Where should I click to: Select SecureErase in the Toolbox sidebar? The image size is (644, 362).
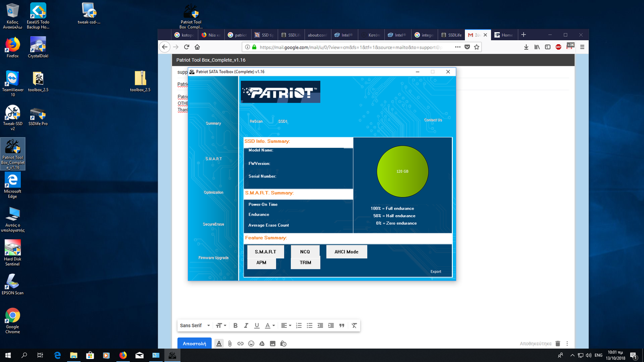coord(213,224)
